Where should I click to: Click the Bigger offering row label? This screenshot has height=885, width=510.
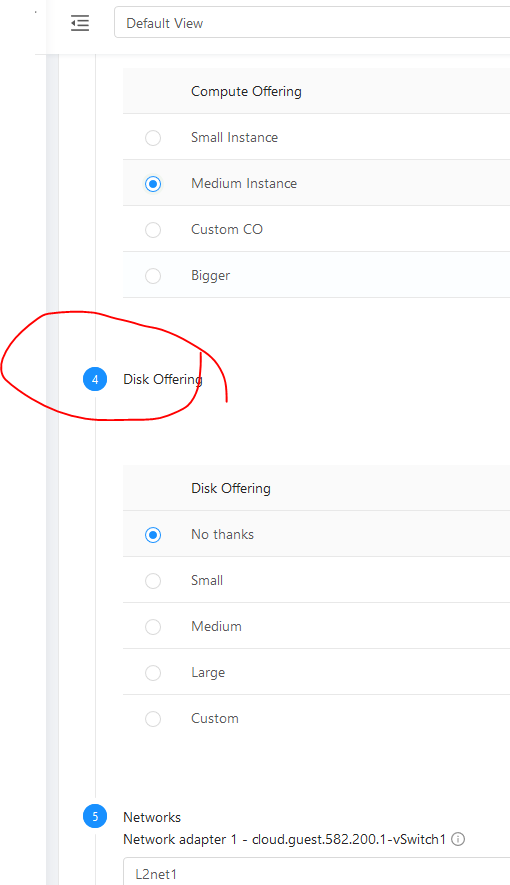[x=210, y=275]
